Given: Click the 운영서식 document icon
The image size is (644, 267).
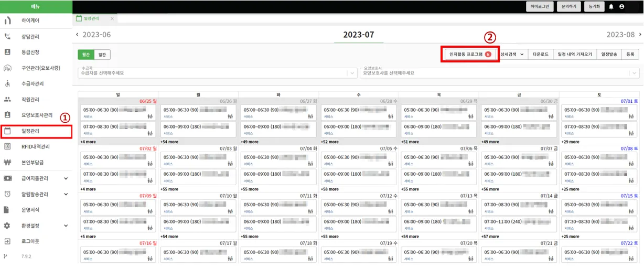Looking at the screenshot, I should click(x=7, y=210).
